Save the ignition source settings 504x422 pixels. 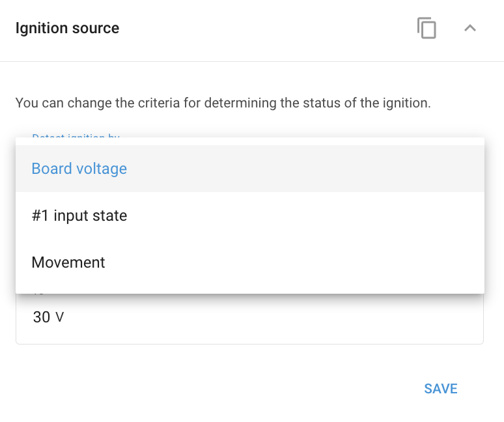[441, 389]
